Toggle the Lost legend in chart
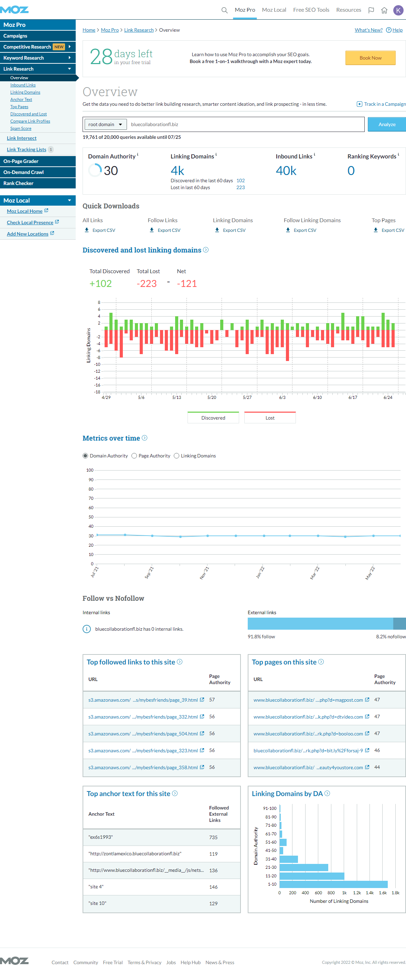The width and height of the screenshot is (406, 980). click(x=270, y=417)
